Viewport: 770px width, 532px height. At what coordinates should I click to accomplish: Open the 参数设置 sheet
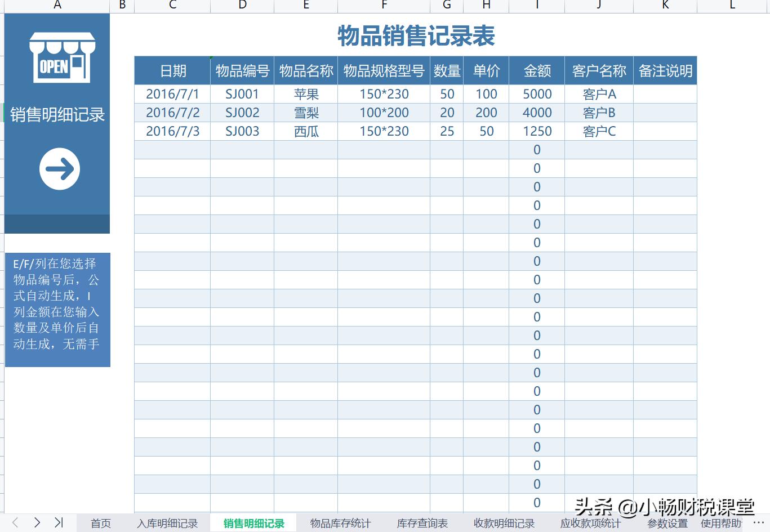coord(667,523)
